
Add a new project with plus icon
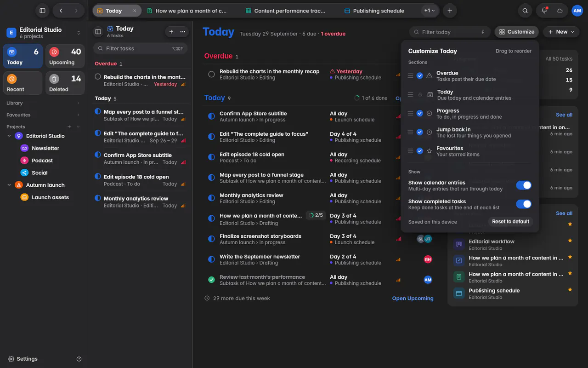69,126
